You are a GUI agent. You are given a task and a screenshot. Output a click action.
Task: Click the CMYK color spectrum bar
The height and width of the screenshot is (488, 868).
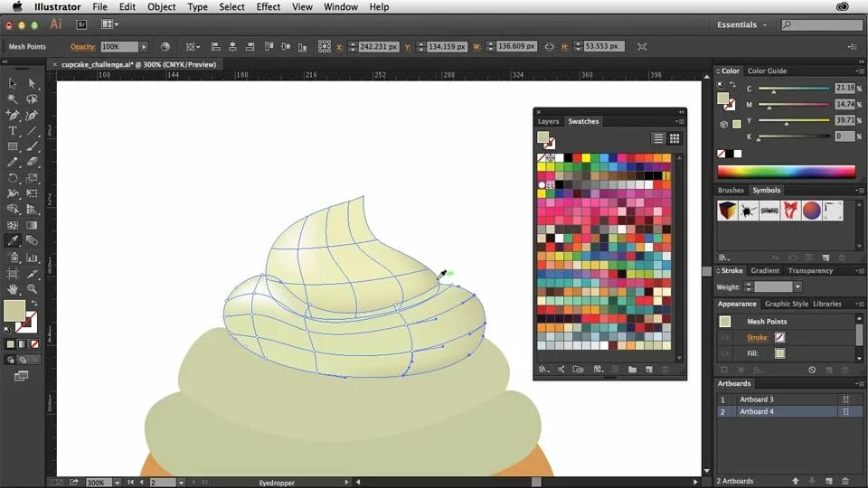pyautogui.click(x=786, y=172)
